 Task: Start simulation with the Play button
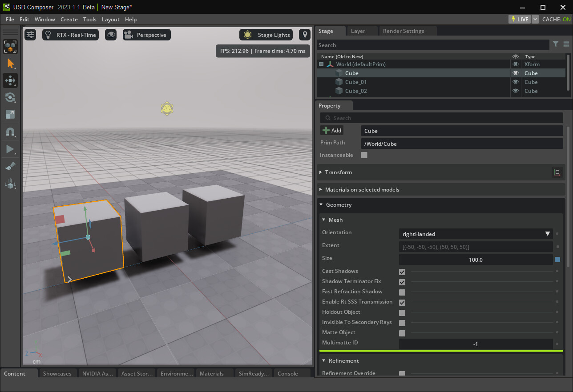point(10,149)
